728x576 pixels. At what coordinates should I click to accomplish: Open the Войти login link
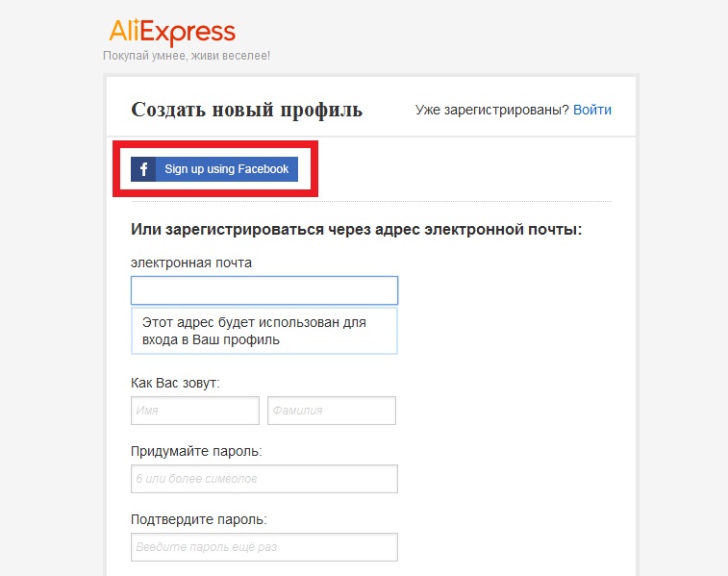(592, 110)
